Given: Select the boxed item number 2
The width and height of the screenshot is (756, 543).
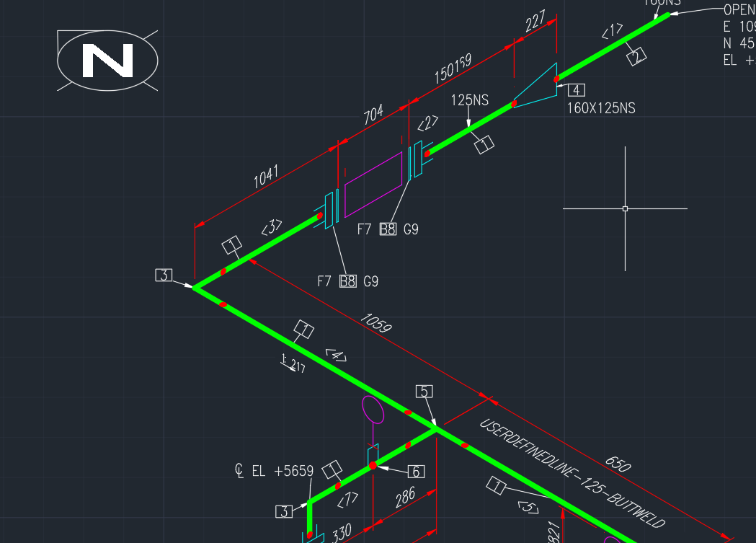Looking at the screenshot, I should point(636,56).
